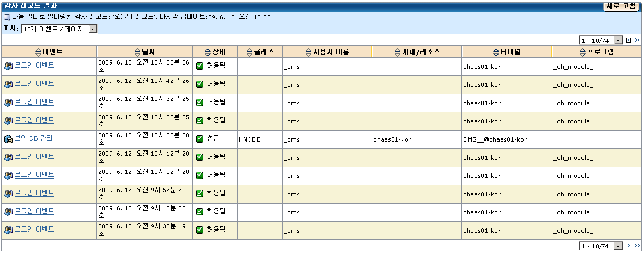Click the 새로 고침 refresh button
Viewport: 644px width, 254px height.
coord(622,6)
